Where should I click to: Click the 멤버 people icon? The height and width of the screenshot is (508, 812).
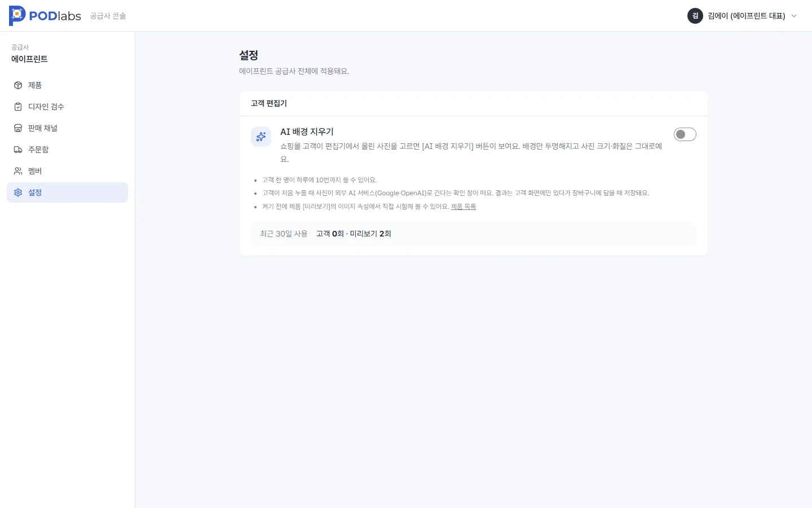click(18, 171)
